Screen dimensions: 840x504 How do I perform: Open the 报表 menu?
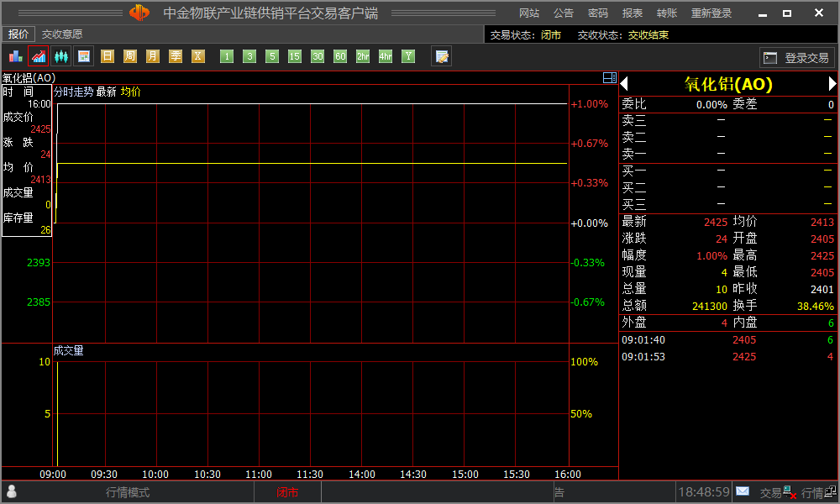click(633, 13)
